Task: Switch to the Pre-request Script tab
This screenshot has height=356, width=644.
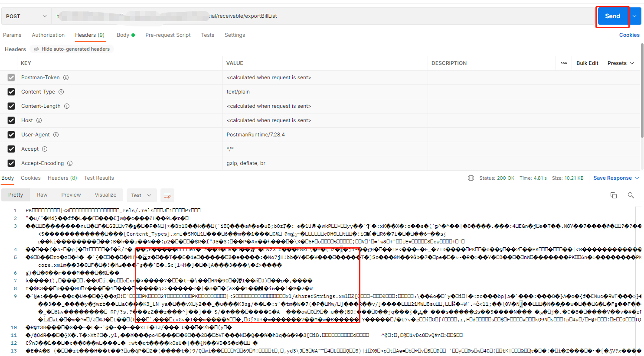Action: [168, 35]
